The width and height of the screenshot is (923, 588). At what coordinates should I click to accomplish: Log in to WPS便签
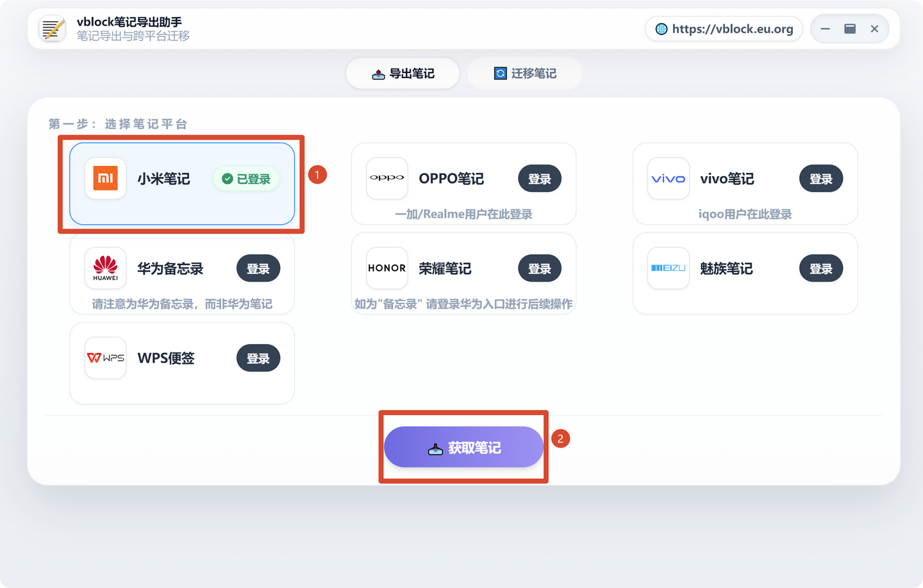[x=258, y=358]
